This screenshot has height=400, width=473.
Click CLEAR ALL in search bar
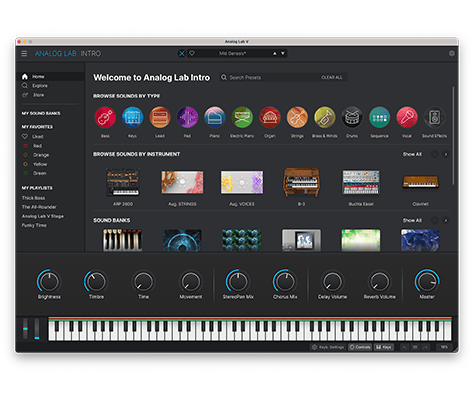point(332,77)
